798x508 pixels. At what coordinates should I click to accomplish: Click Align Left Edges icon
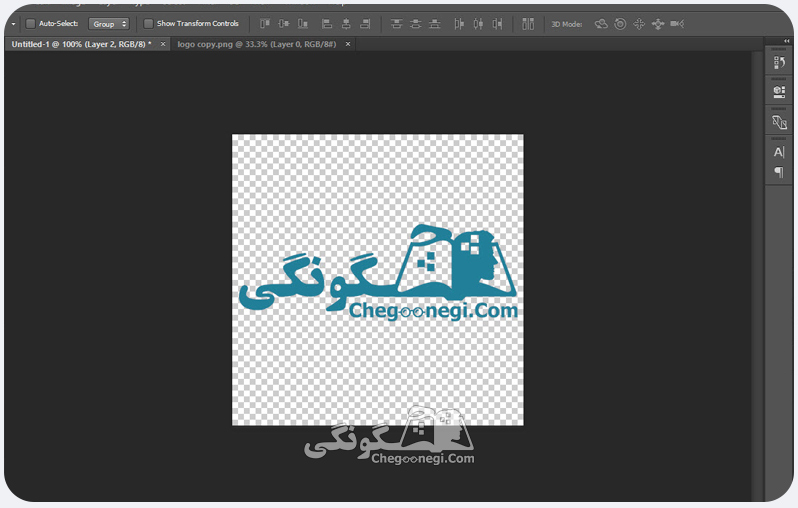(x=327, y=23)
